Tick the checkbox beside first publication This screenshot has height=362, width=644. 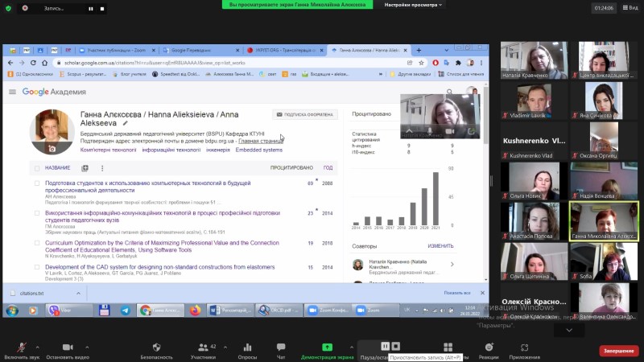pyautogui.click(x=36, y=183)
